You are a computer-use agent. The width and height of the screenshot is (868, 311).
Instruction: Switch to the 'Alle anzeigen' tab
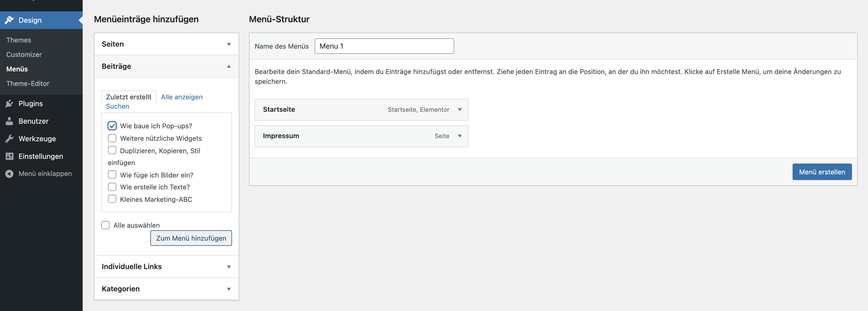point(182,97)
